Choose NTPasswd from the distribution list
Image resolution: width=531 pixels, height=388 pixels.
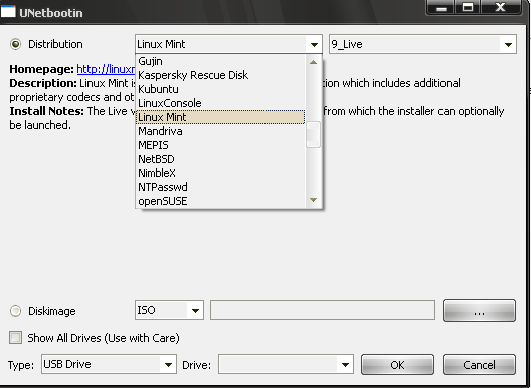pos(221,187)
